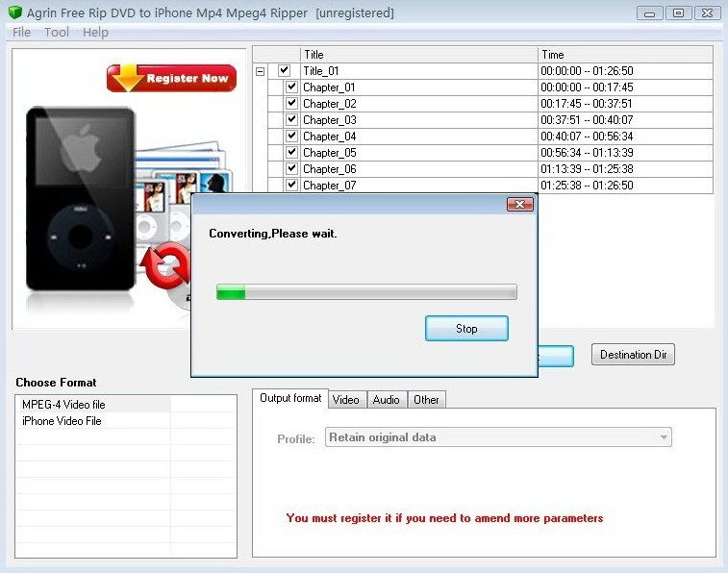Uncheck the Chapter_07 checkbox

(x=291, y=185)
